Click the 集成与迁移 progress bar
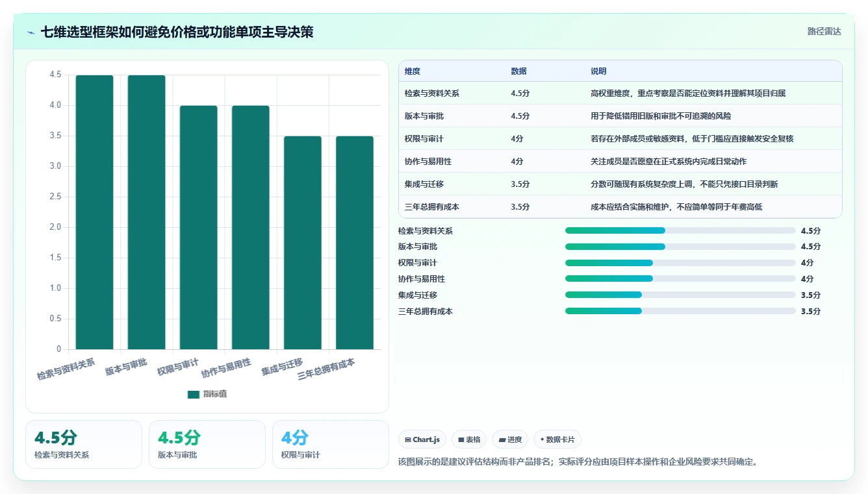The image size is (868, 494). (680, 295)
